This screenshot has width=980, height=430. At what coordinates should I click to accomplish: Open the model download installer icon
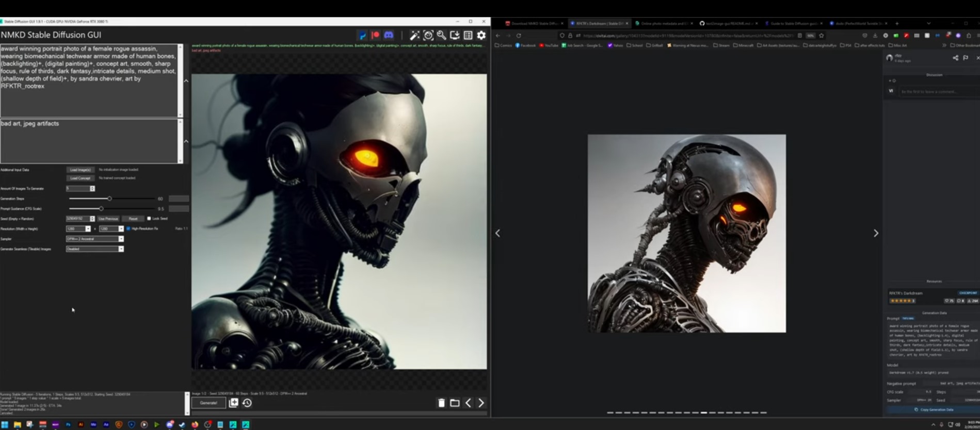pyautogui.click(x=455, y=35)
